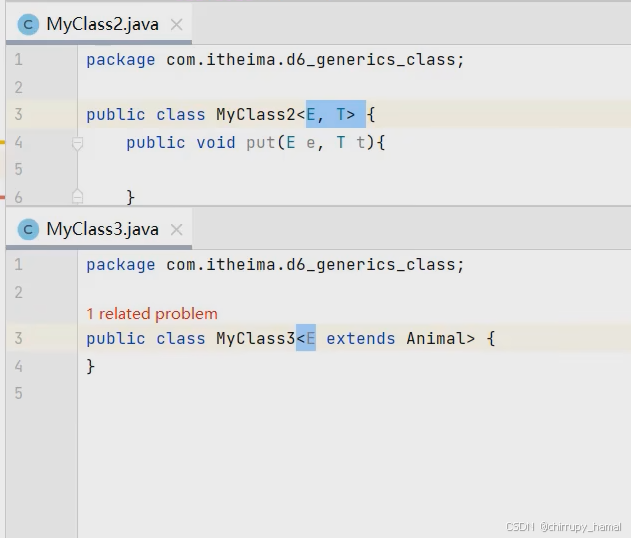Screen dimensions: 631x538
Task: Click parameter 'T t' in put method
Action: tap(351, 143)
